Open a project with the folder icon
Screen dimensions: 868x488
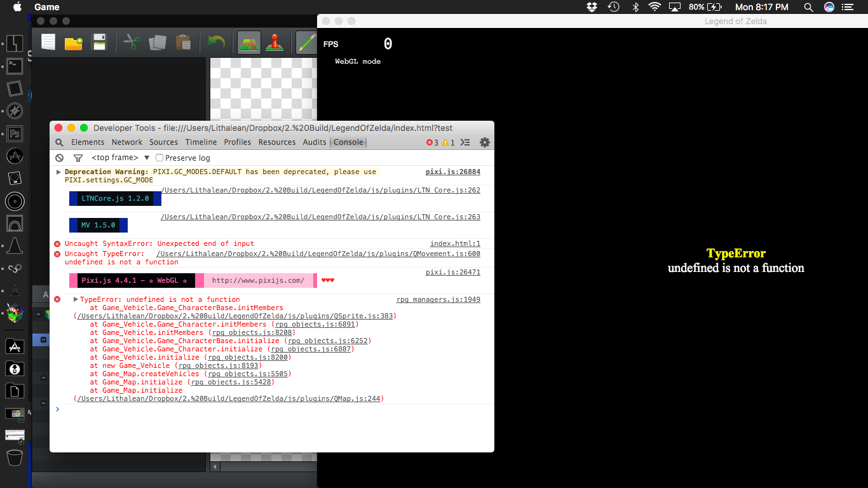[x=74, y=43]
